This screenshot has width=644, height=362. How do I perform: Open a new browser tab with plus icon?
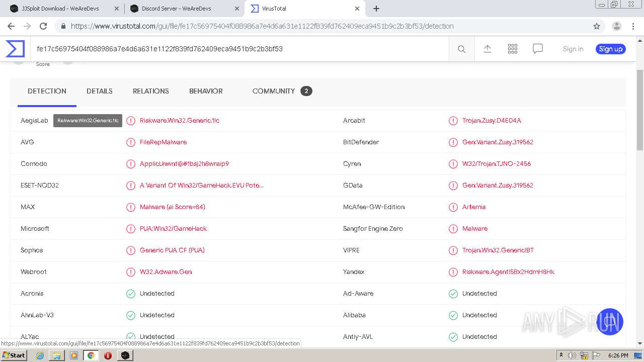click(376, 9)
